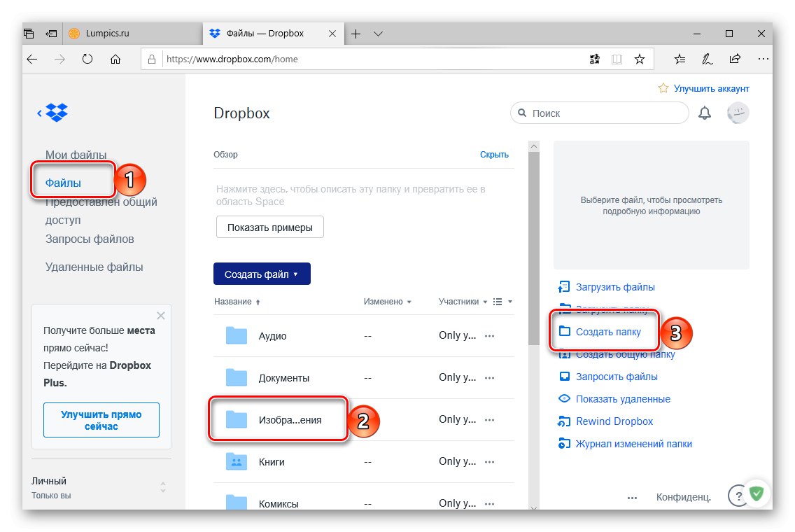
Task: Open more options for Документы row
Action: tap(489, 378)
